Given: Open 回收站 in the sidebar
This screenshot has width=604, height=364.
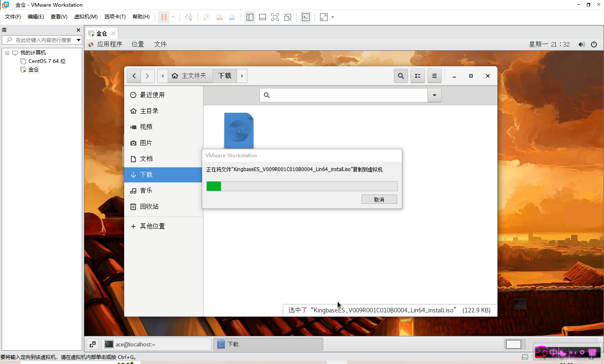Looking at the screenshot, I should click(164, 206).
